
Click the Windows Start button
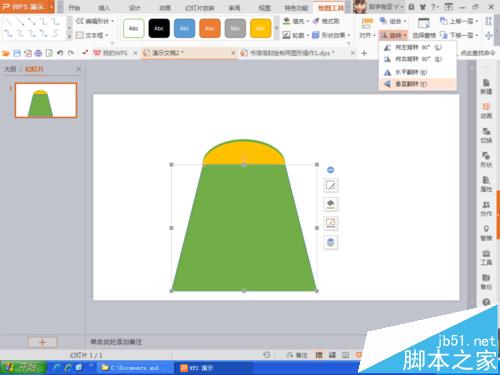click(23, 368)
